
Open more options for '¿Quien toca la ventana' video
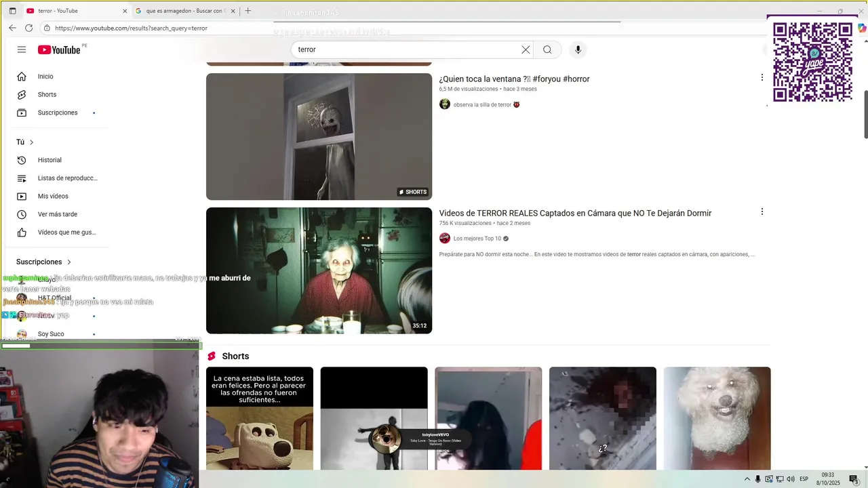762,78
